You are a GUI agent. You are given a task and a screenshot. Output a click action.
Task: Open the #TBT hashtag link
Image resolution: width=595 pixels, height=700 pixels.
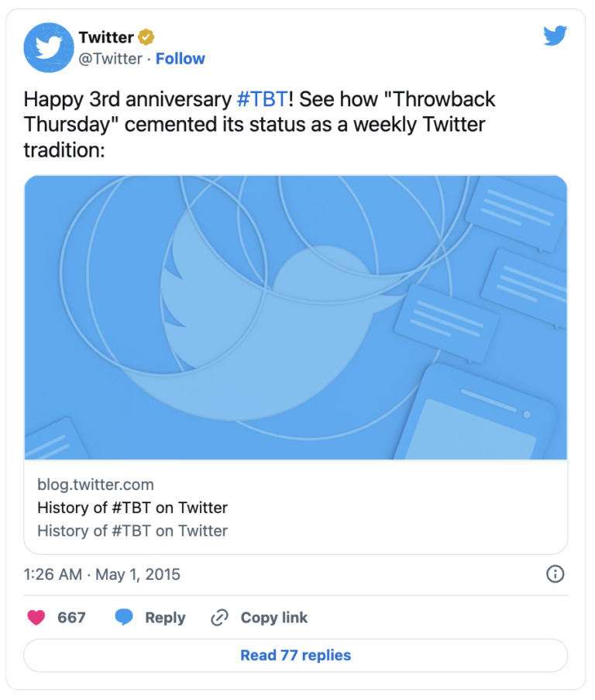tap(262, 100)
